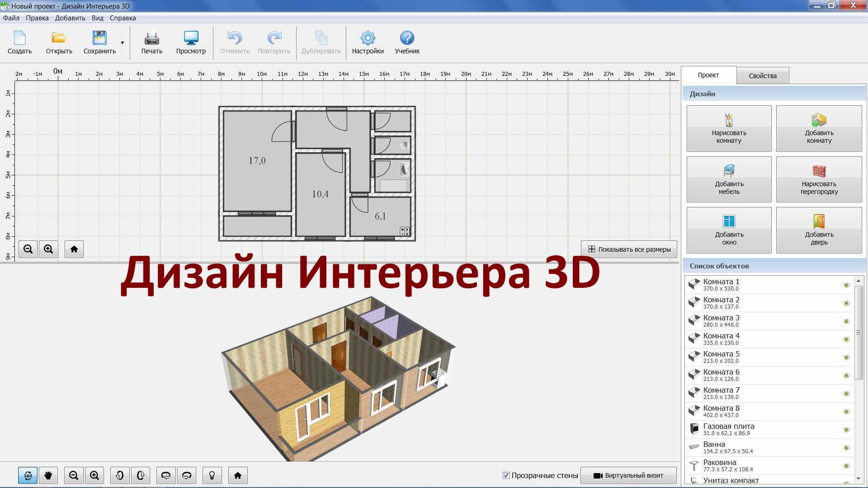
Task: Click the zoom in magnifier icon
Action: 49,249
